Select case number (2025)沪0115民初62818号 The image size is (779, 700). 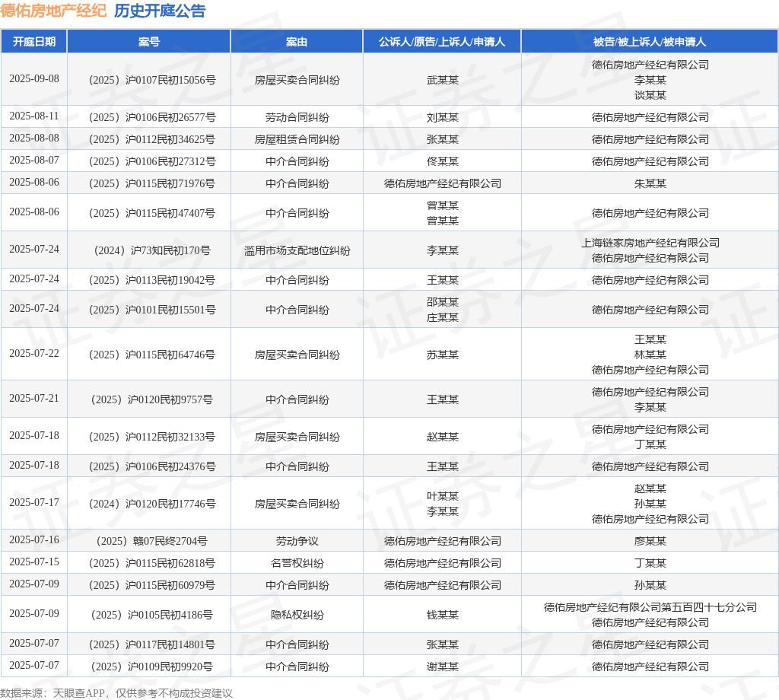(x=152, y=563)
